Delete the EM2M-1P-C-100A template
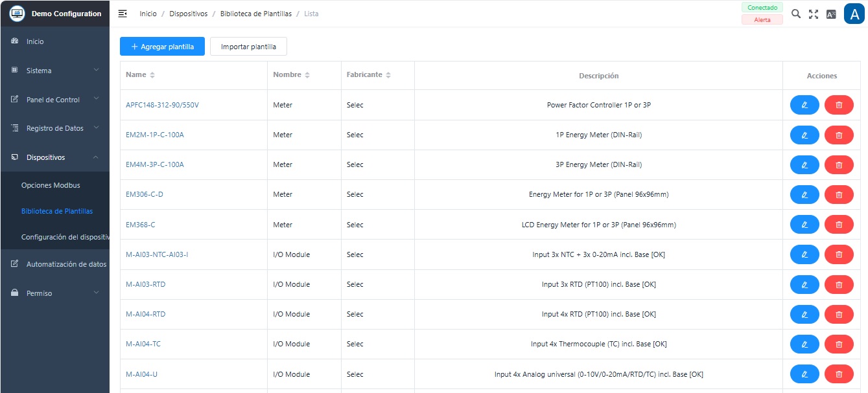Screen dimensions: 868x393 pos(839,135)
